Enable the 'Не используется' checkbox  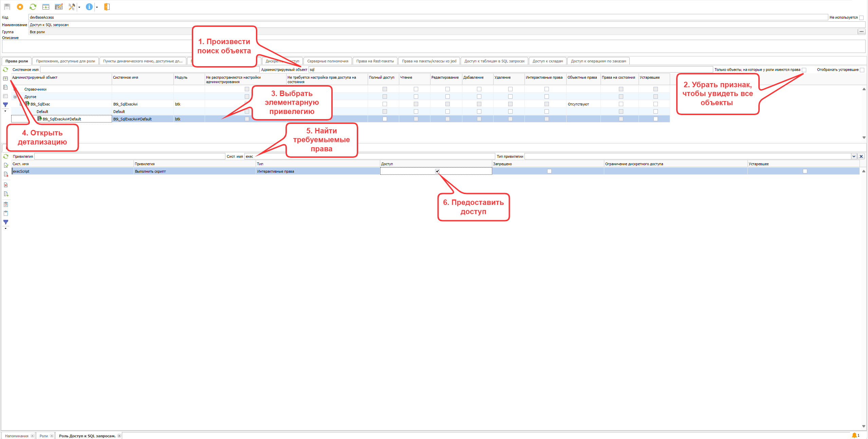[861, 18]
